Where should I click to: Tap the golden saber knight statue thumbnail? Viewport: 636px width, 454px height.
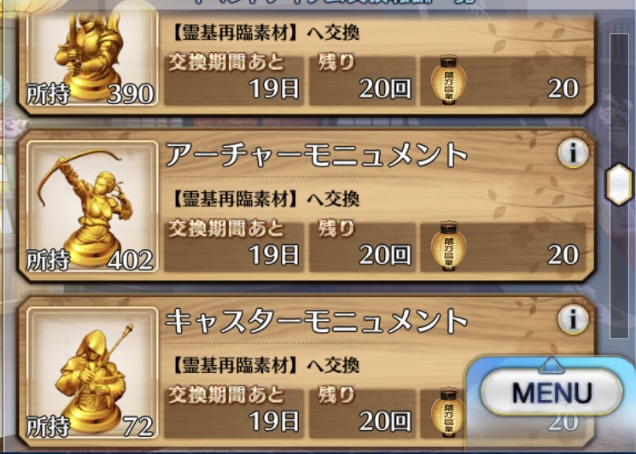coord(92,58)
